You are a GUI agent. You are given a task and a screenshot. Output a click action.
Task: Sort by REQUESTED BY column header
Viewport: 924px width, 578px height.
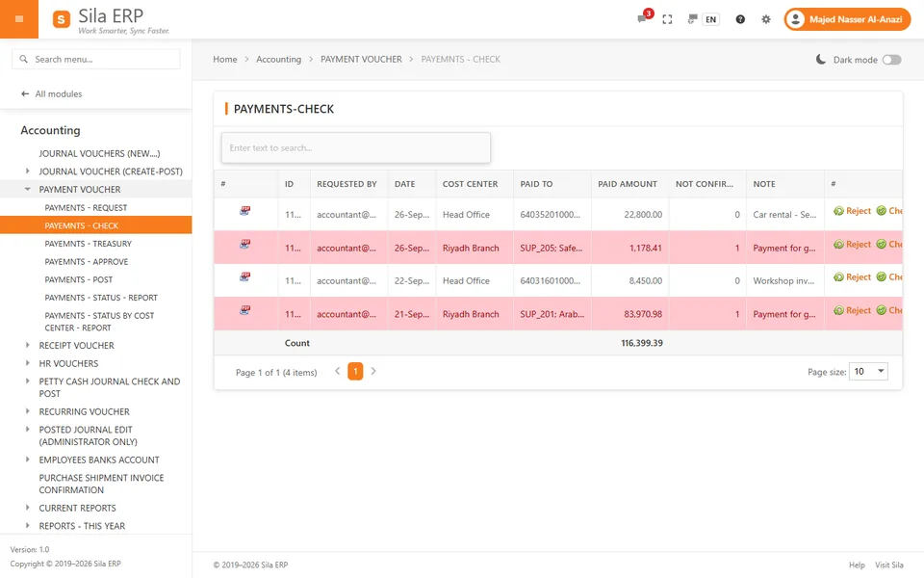[346, 184]
